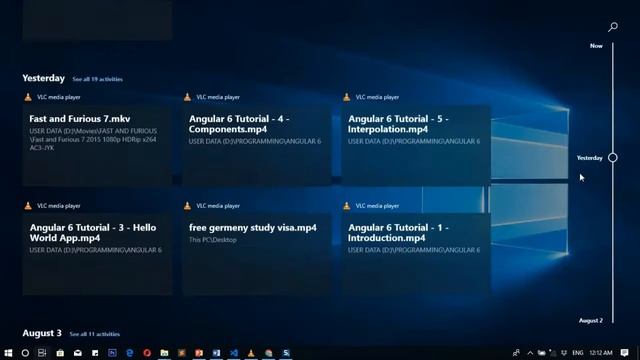640x360 pixels.
Task: Launch Opera browser from the taskbar
Action: (147, 353)
